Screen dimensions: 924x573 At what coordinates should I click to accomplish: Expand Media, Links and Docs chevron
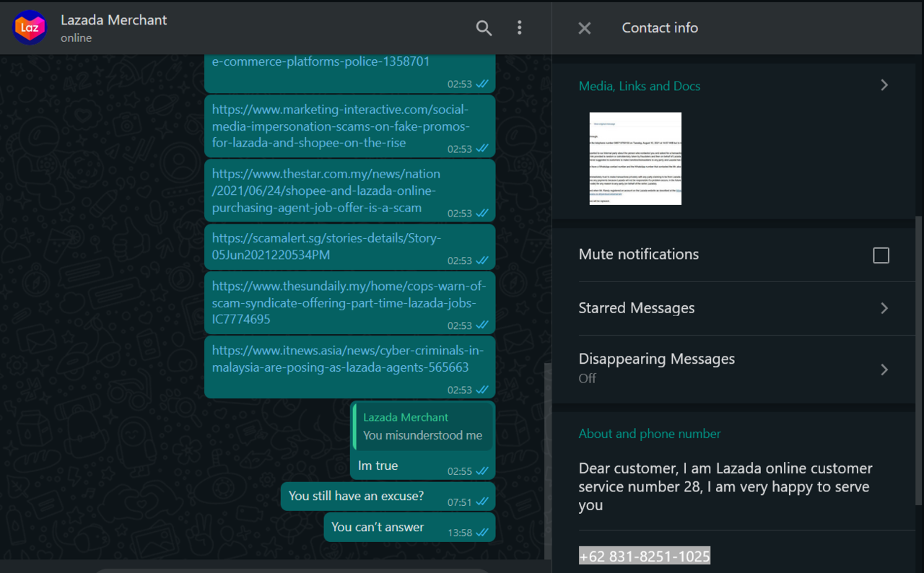(x=884, y=85)
